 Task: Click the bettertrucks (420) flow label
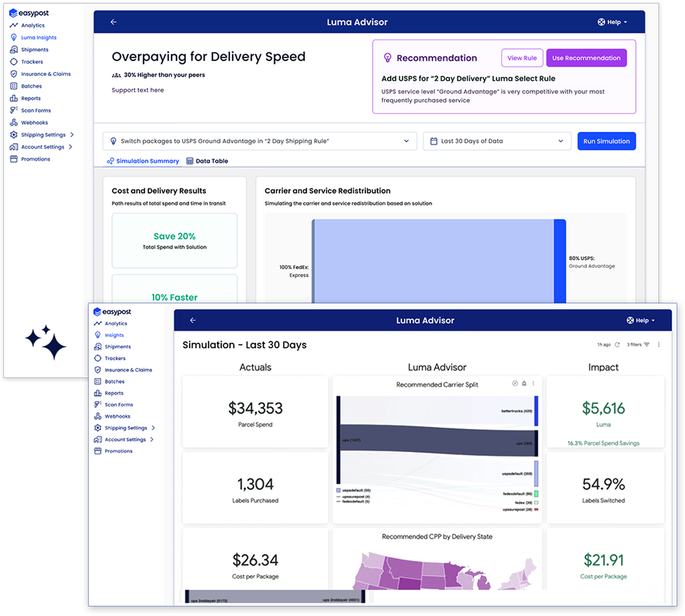(517, 411)
